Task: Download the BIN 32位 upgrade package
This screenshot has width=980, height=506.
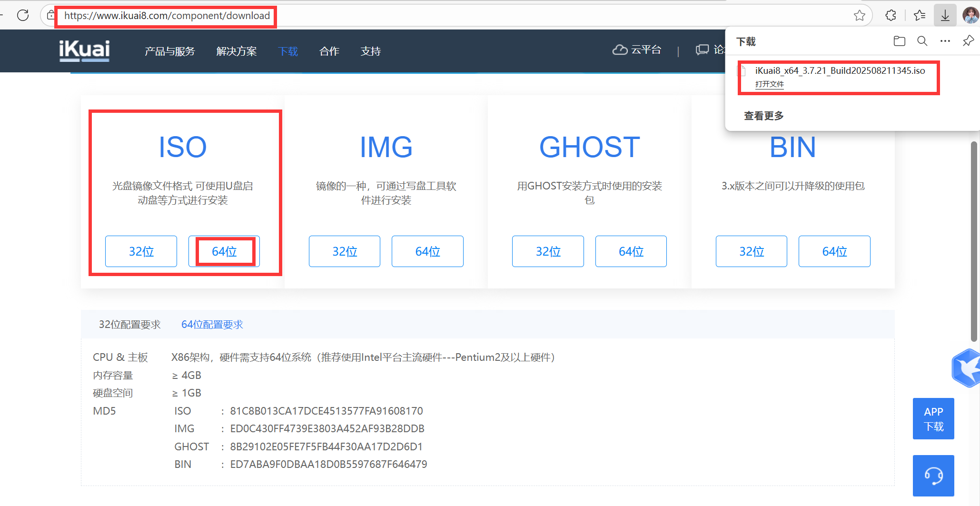Action: coord(752,251)
